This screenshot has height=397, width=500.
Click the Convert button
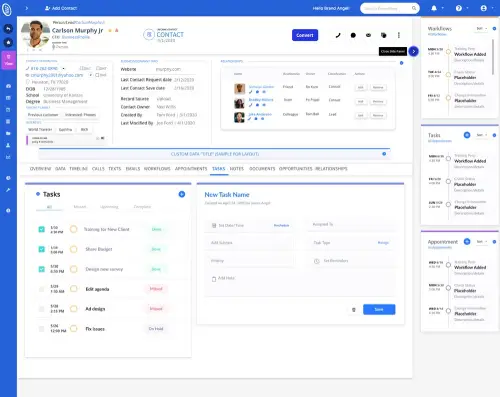[305, 35]
